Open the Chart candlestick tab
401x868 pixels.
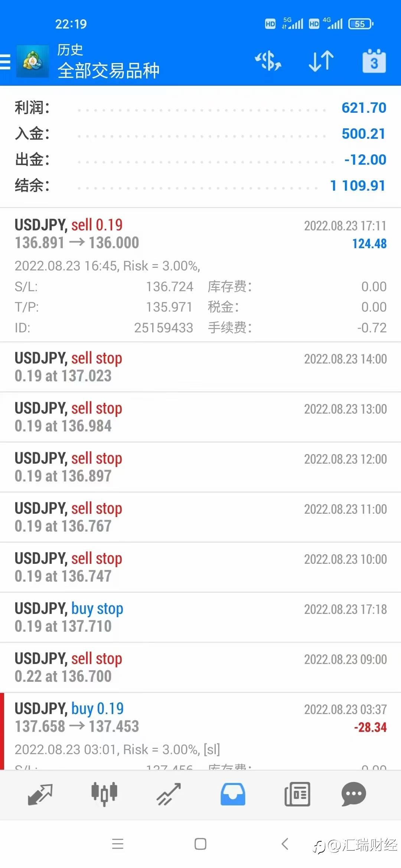104,795
